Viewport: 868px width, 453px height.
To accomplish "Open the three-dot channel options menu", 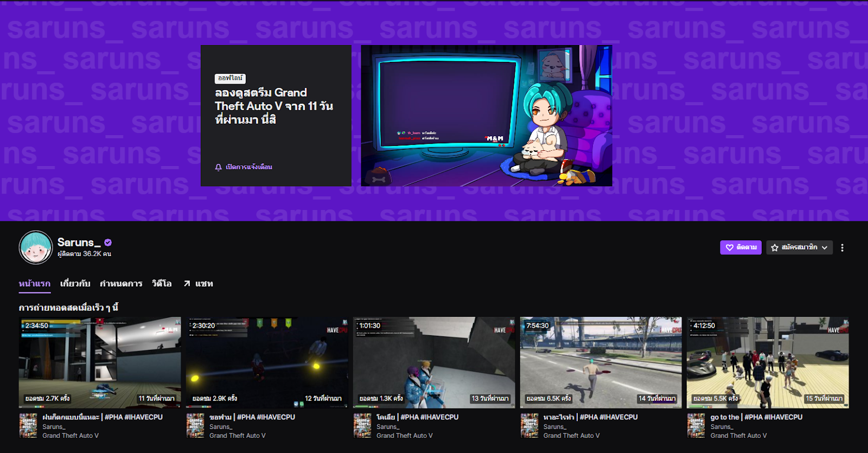I will coord(842,247).
